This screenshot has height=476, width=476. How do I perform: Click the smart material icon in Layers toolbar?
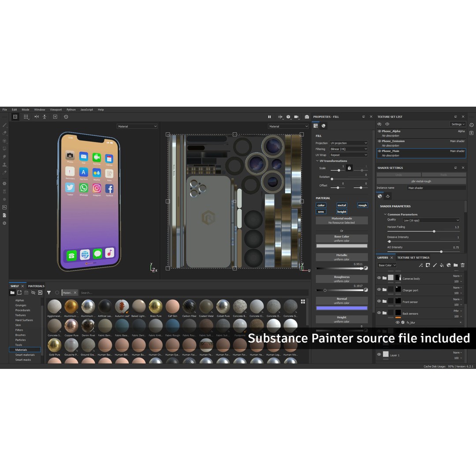(x=449, y=265)
